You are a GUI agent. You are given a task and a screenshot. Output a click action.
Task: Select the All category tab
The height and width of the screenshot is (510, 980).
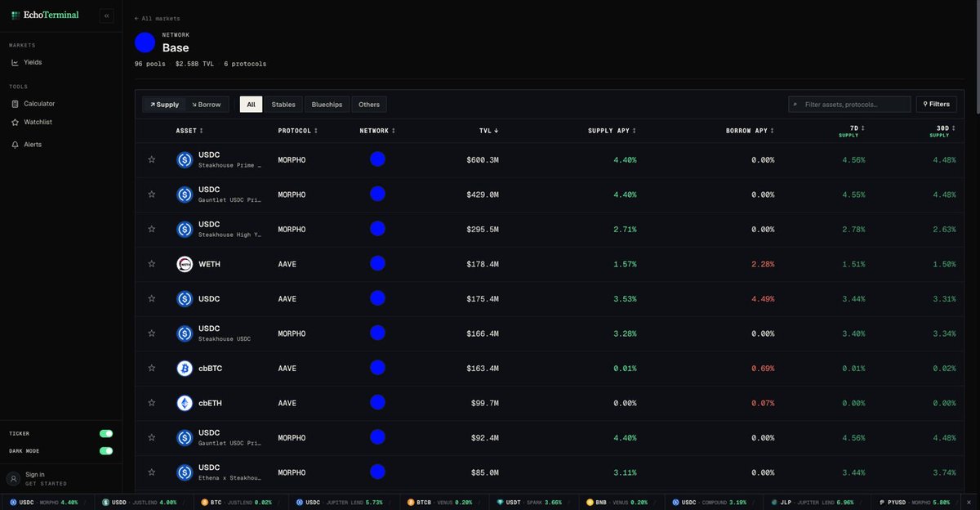click(251, 105)
